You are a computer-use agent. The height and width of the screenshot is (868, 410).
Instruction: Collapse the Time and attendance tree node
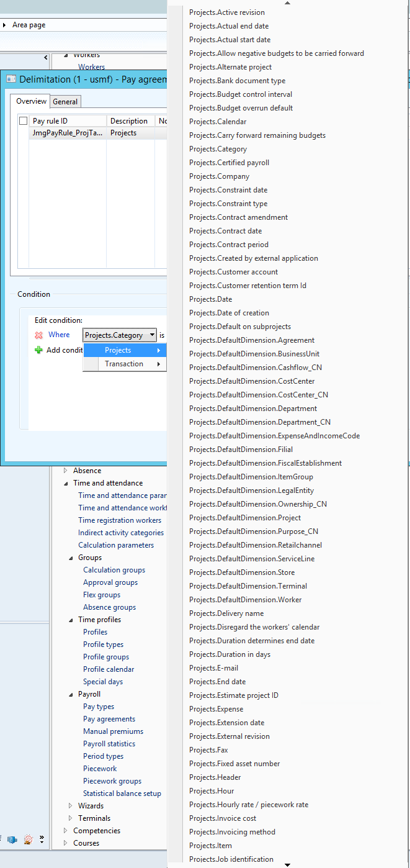pos(66,483)
